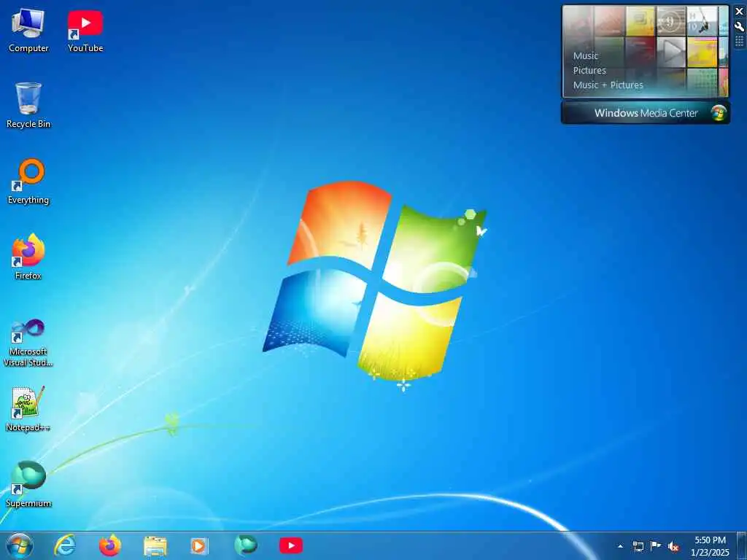Open the Action Center flag icon

coord(656,545)
